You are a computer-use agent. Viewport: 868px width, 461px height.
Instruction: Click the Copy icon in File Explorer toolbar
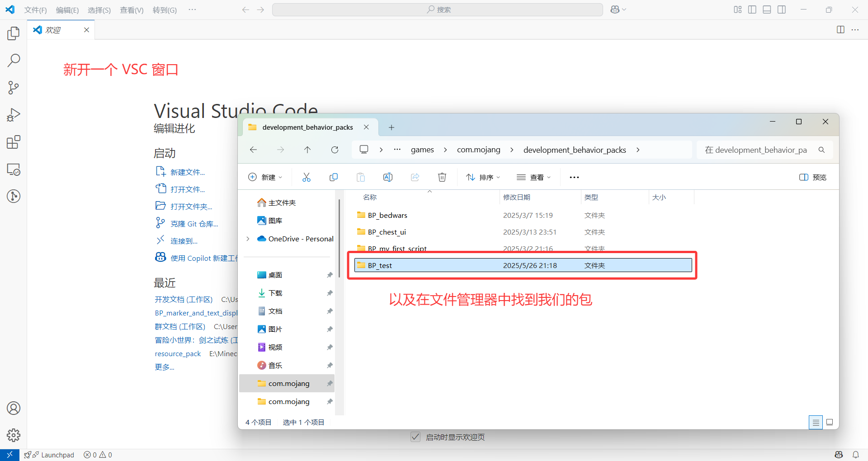334,177
